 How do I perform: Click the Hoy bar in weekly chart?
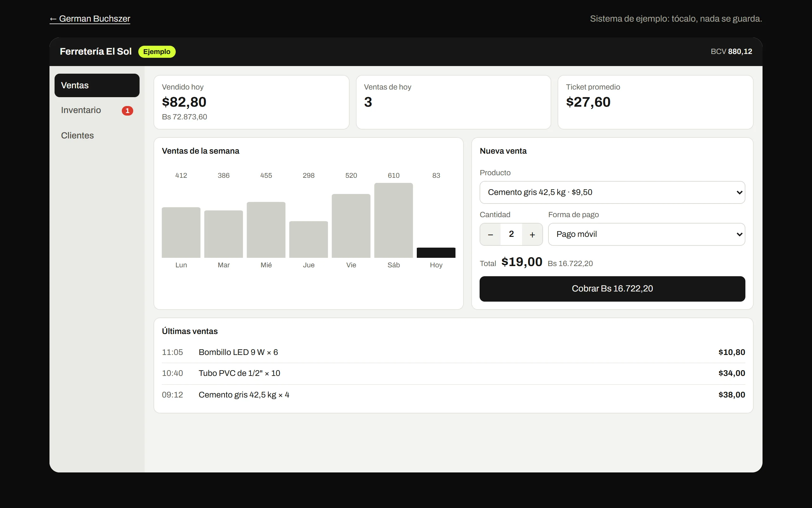pos(436,253)
